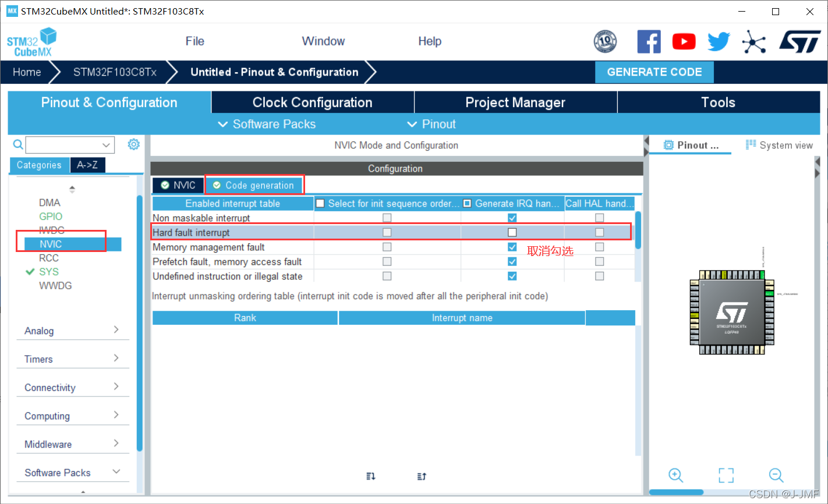Expand the Pinout dropdown menu

click(x=431, y=124)
